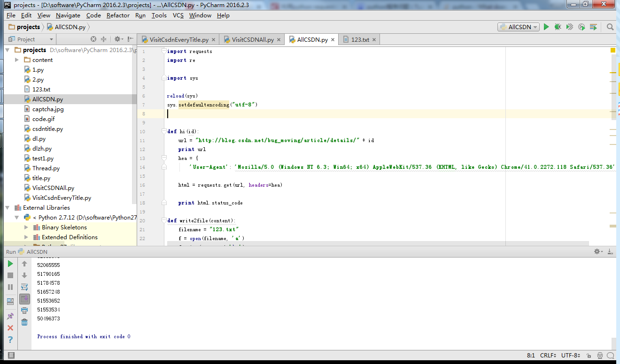The width and height of the screenshot is (620, 364).
Task: Open Project panel gear settings
Action: click(118, 39)
